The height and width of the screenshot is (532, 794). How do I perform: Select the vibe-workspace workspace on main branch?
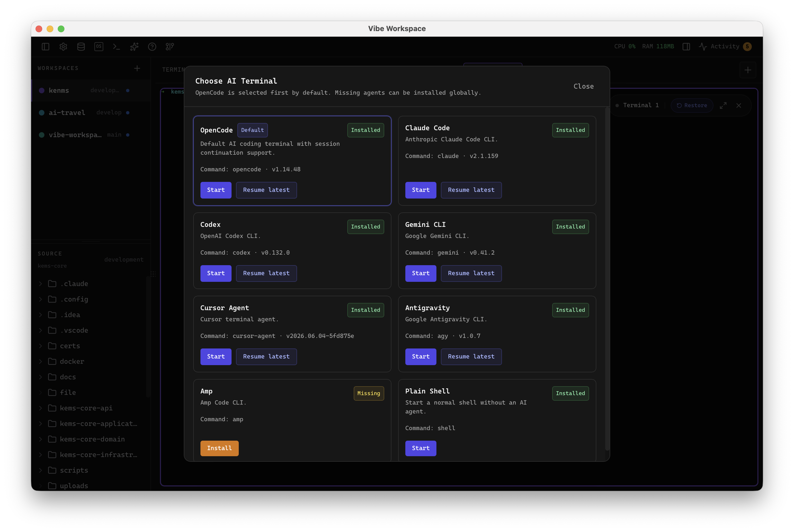91,135
